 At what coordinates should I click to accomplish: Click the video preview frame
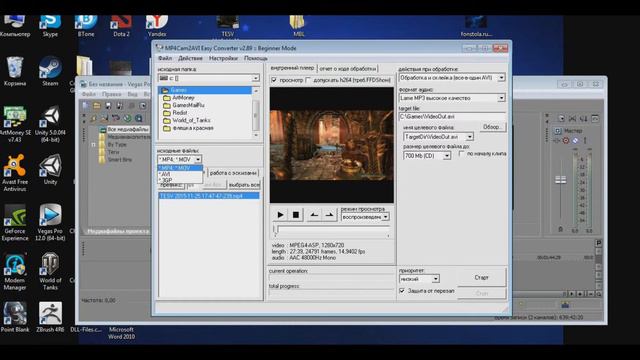click(331, 145)
